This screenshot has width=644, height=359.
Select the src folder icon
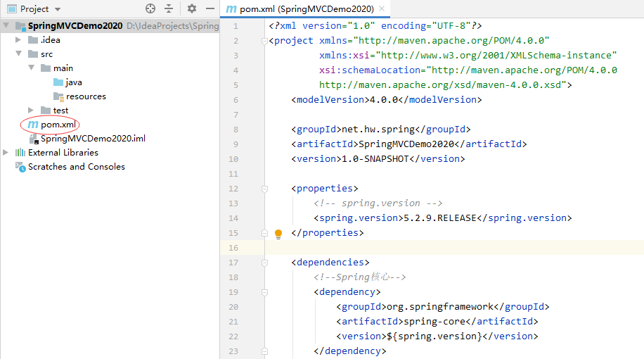coord(33,54)
